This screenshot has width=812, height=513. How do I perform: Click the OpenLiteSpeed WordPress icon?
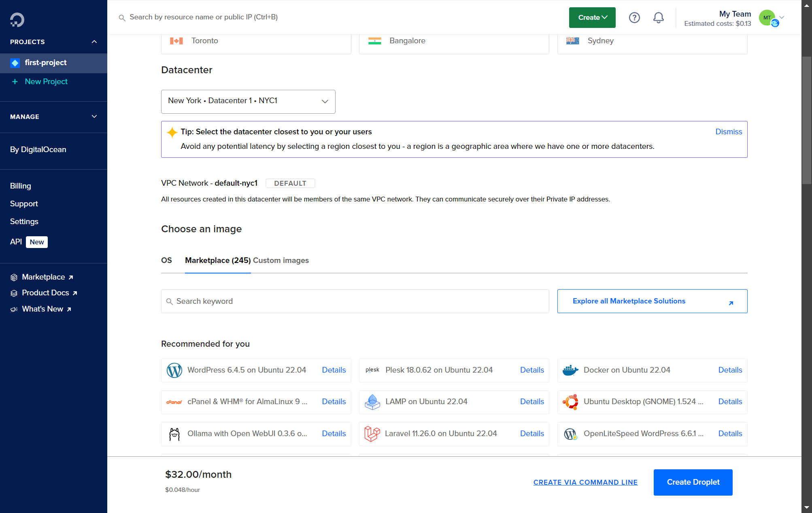pos(570,434)
